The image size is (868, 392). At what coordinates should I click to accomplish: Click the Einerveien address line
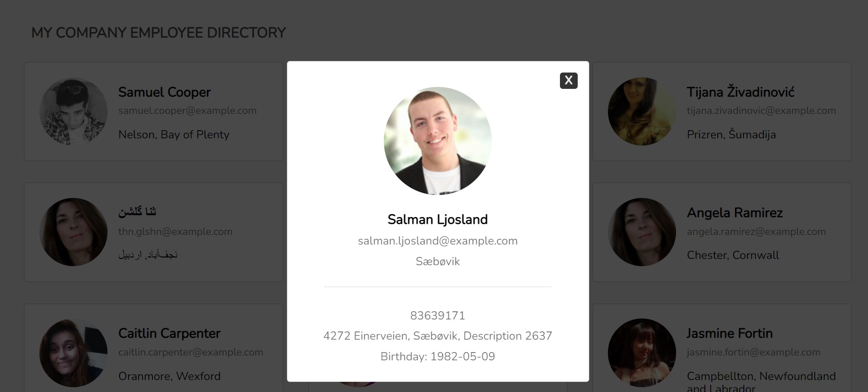pos(438,336)
